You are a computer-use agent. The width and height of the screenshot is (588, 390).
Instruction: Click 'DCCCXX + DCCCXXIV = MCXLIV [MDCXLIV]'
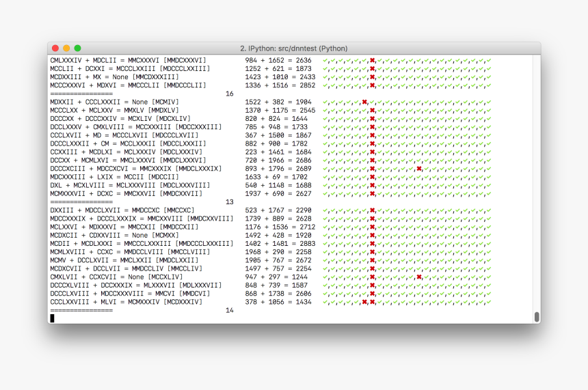[x=120, y=118]
